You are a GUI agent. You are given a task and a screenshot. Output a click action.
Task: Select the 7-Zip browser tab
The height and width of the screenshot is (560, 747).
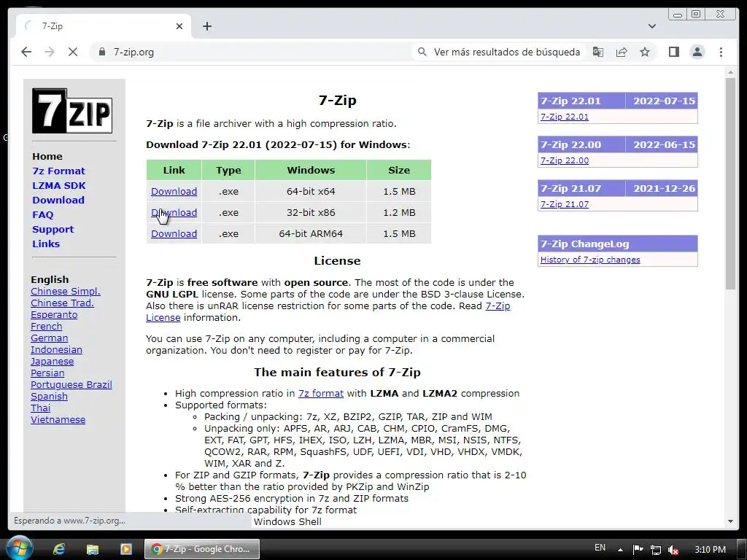104,26
